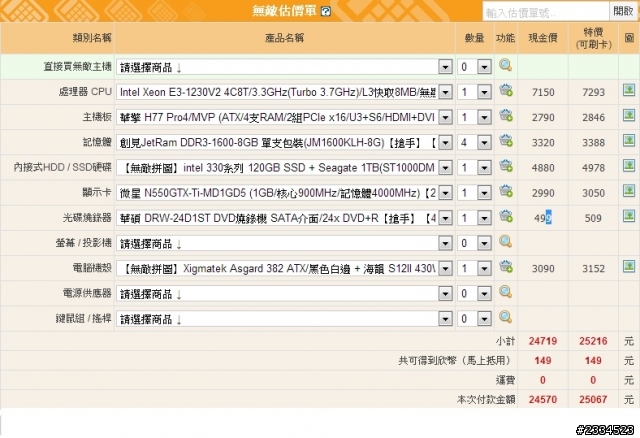The image size is (640, 438).
Task: Click the 處理器 CPU category label
Action: tap(85, 92)
